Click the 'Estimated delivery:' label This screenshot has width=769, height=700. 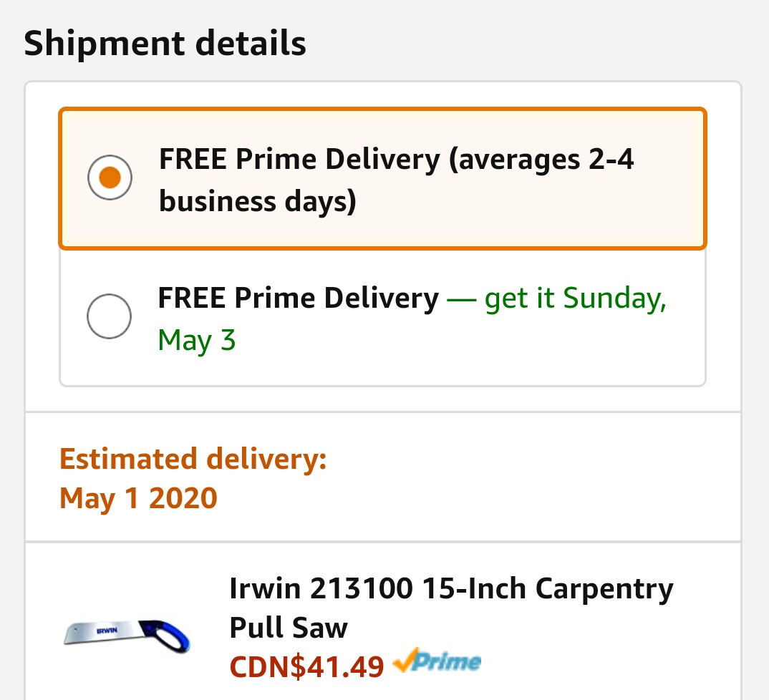[x=193, y=459]
